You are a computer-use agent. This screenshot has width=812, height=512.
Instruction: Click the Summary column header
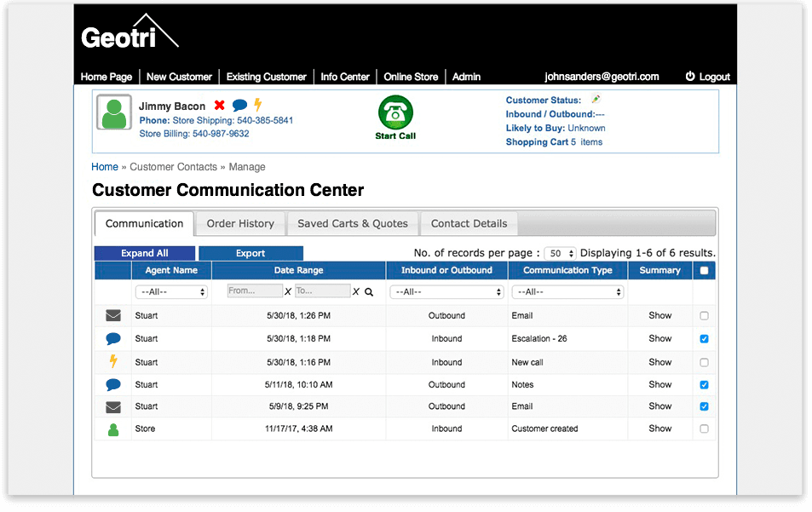(659, 270)
